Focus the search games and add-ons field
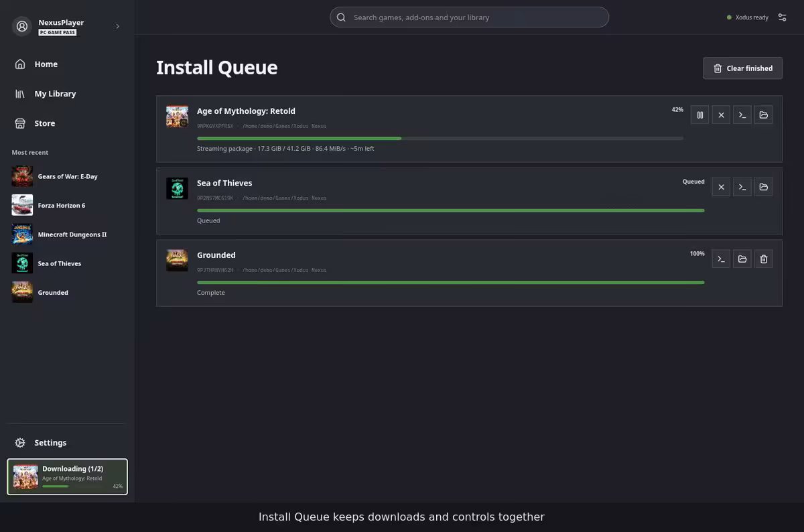The width and height of the screenshot is (804, 532). pyautogui.click(x=469, y=17)
